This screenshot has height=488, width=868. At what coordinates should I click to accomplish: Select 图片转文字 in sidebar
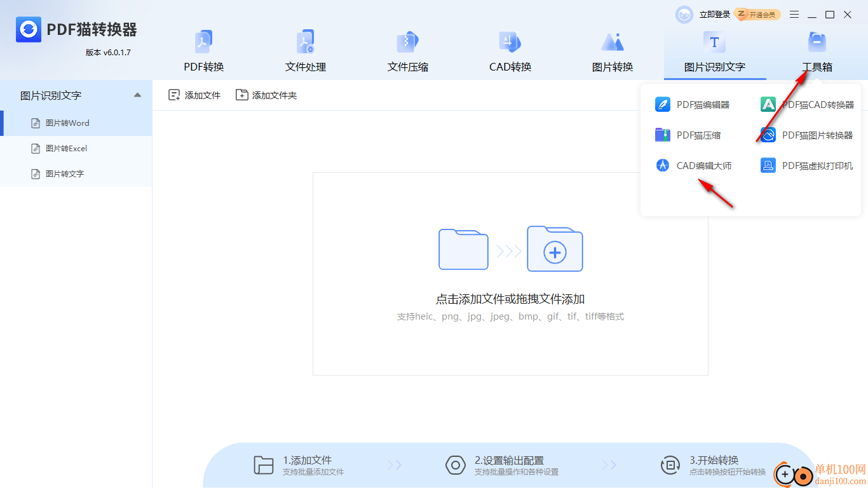[76, 174]
